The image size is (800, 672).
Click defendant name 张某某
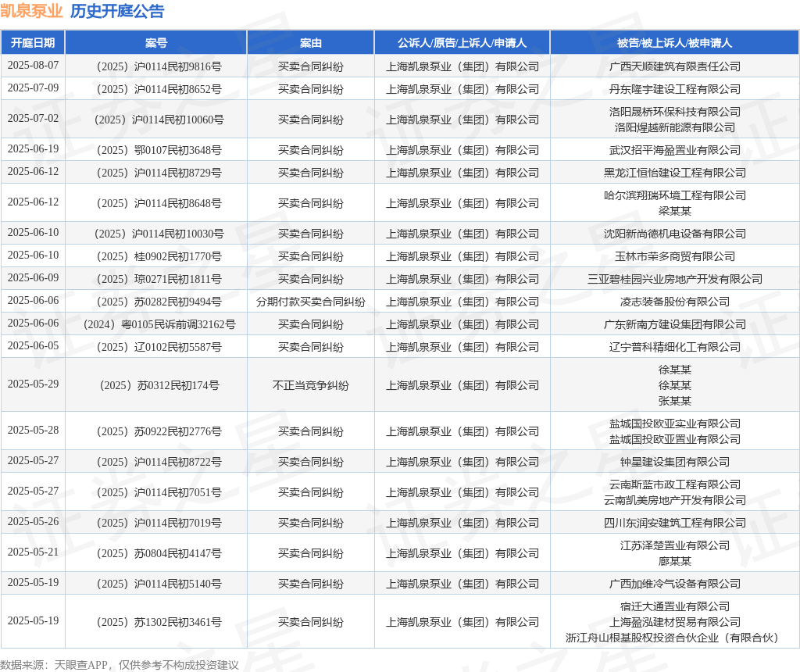(x=674, y=401)
